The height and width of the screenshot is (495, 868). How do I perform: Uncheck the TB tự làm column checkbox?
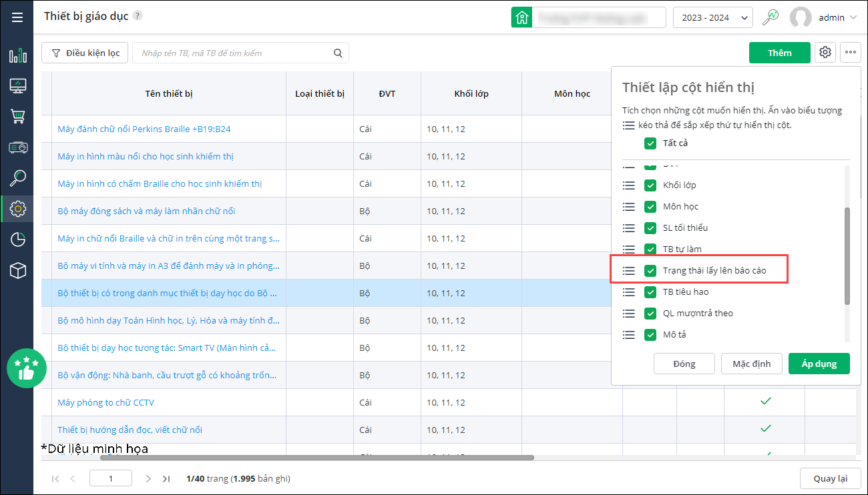click(x=650, y=250)
